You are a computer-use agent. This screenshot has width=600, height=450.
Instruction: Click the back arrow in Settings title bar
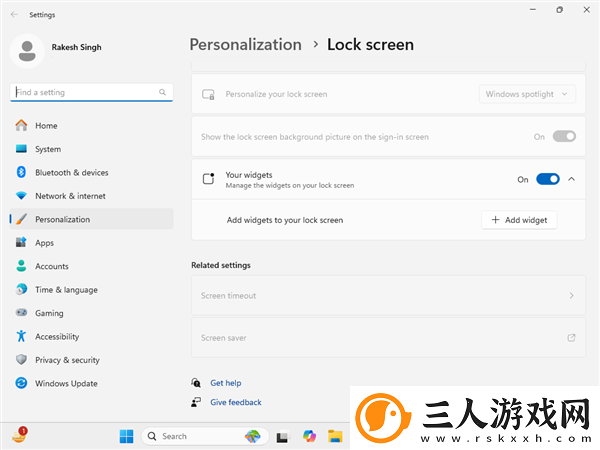pos(14,15)
